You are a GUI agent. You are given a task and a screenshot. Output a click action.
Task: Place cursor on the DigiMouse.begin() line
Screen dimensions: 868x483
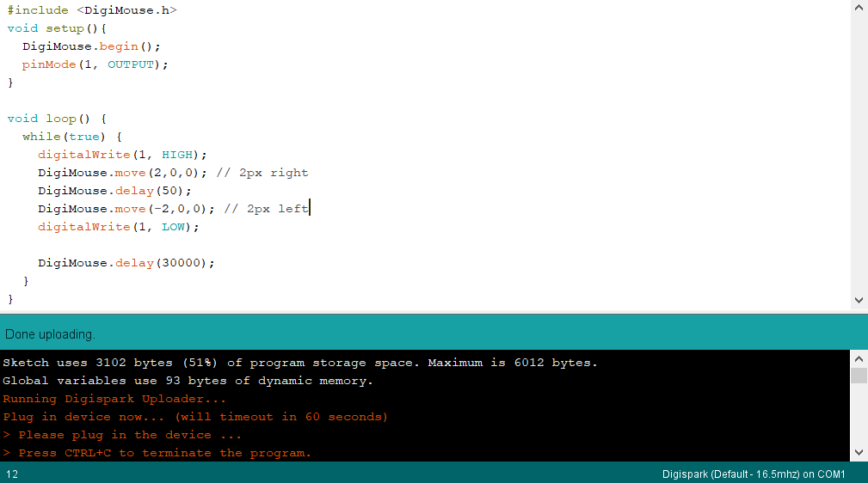[91, 46]
